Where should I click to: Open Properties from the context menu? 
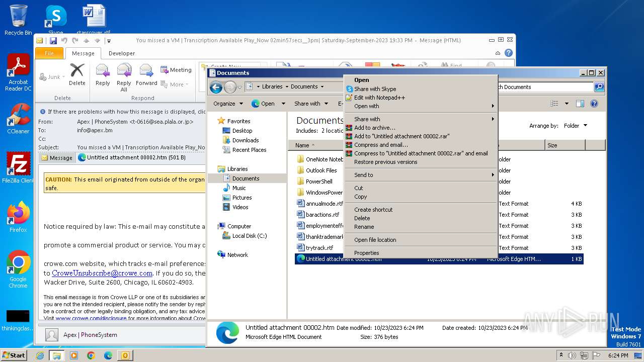tap(421, 253)
